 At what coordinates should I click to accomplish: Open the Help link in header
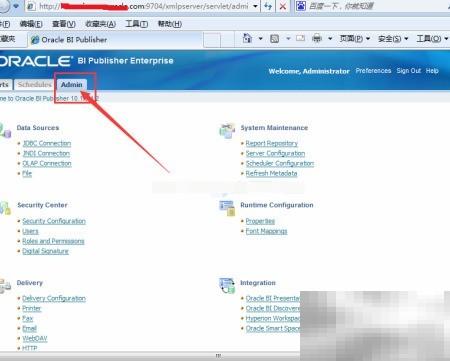[432, 71]
